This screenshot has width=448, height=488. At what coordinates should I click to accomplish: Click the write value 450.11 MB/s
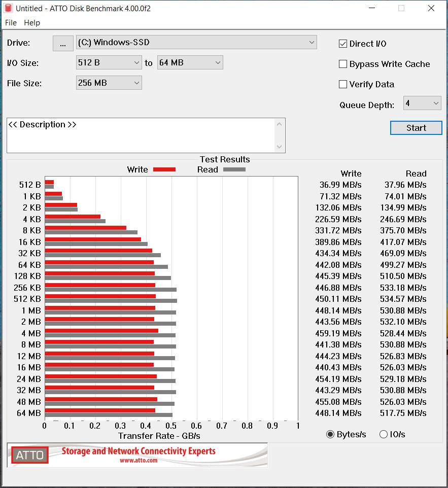[338, 299]
